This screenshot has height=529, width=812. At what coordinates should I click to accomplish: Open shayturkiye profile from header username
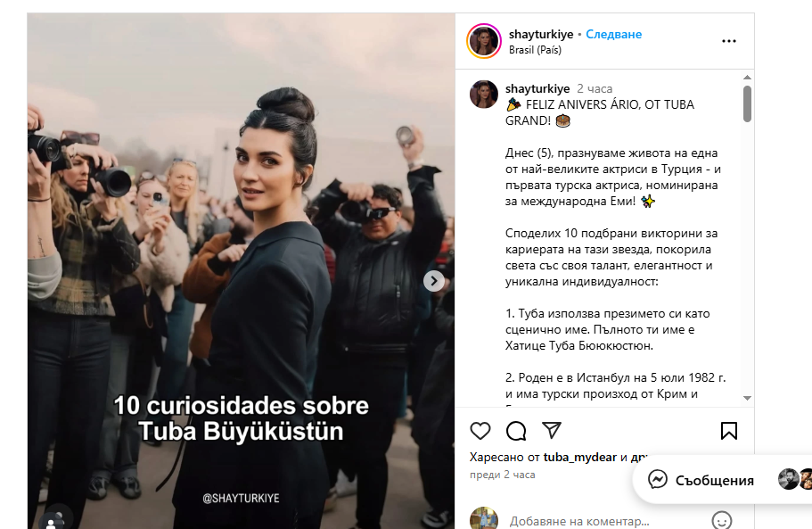[541, 34]
